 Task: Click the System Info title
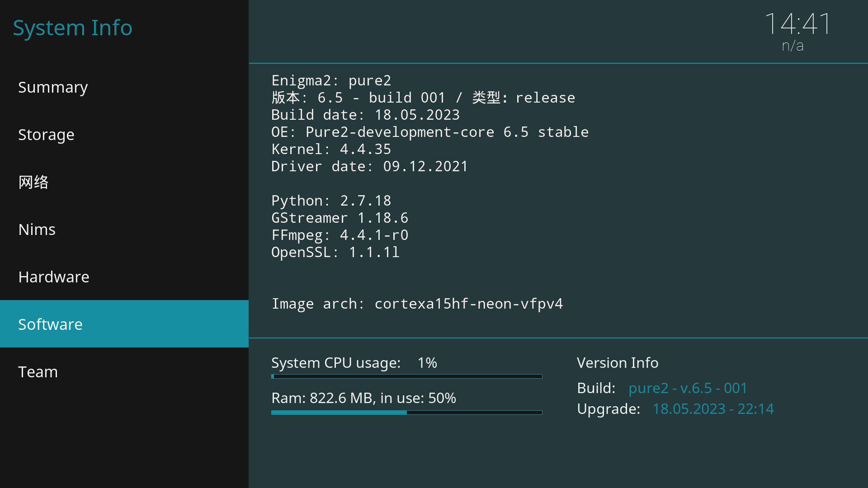coord(72,28)
